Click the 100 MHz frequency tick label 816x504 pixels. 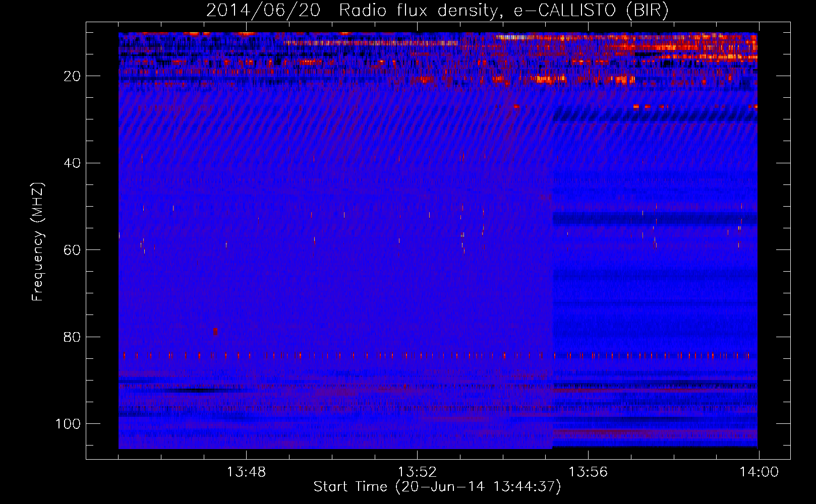pyautogui.click(x=68, y=424)
